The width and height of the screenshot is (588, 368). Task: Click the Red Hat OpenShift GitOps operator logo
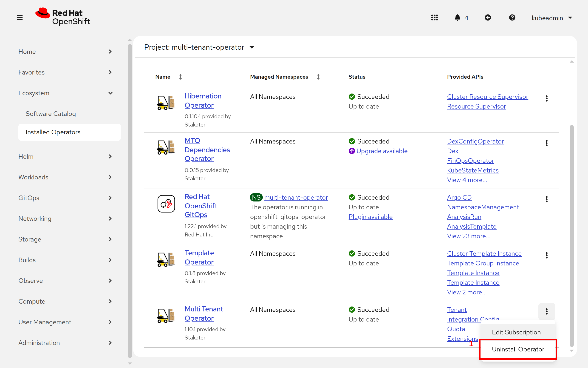[166, 204]
